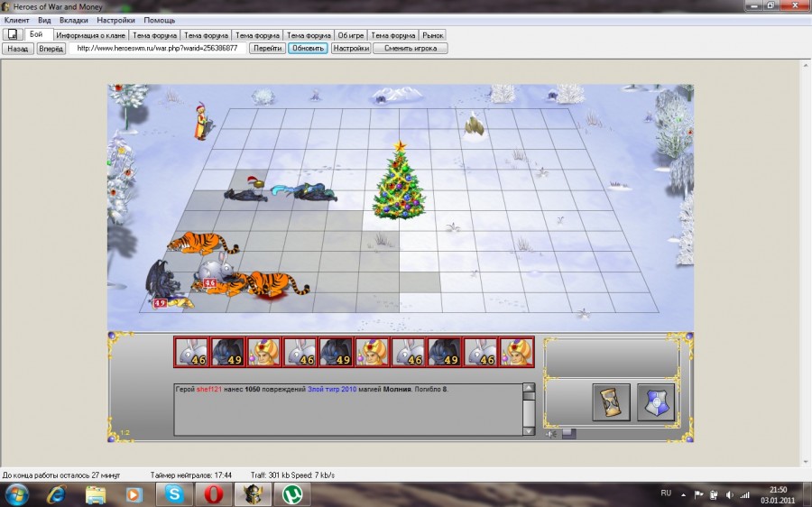
Task: Switch to Информация о клане tab
Action: 90,35
